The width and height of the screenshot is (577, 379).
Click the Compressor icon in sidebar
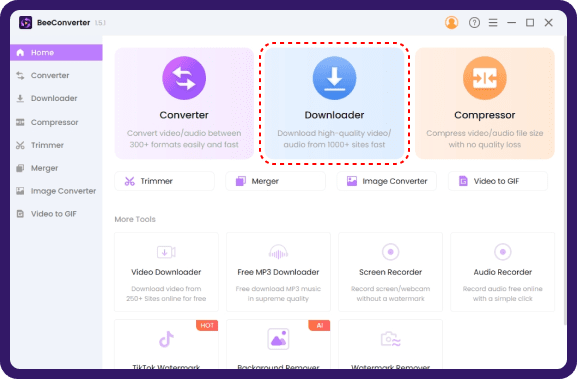[x=20, y=122]
